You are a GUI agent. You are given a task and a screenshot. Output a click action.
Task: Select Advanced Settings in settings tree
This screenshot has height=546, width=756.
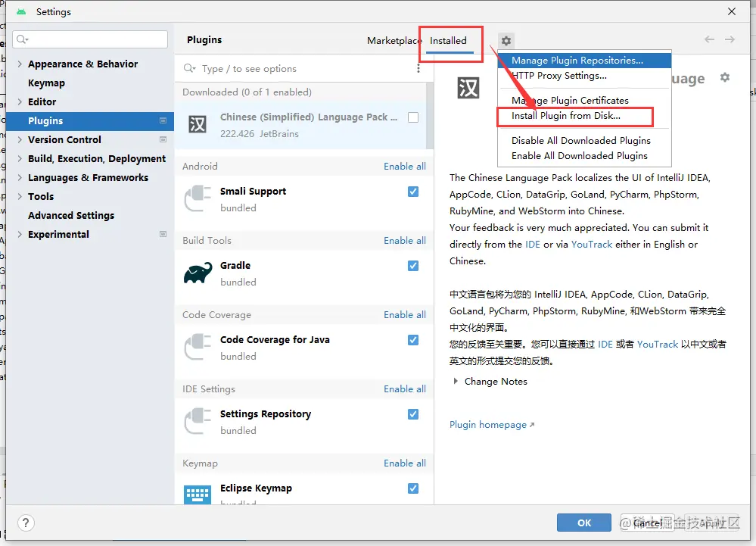coord(71,215)
